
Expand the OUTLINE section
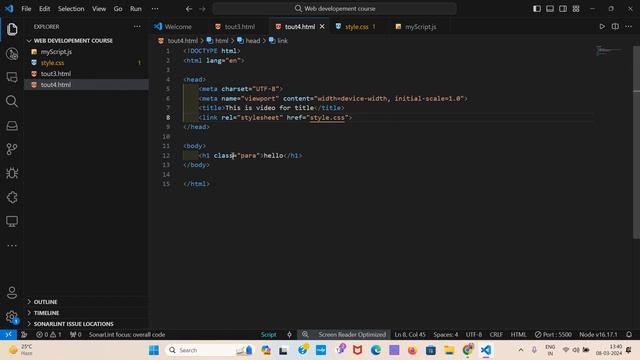click(45, 302)
